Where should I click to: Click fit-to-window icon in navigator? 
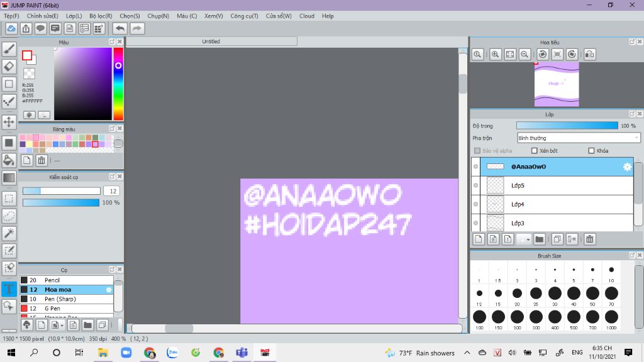tap(510, 54)
